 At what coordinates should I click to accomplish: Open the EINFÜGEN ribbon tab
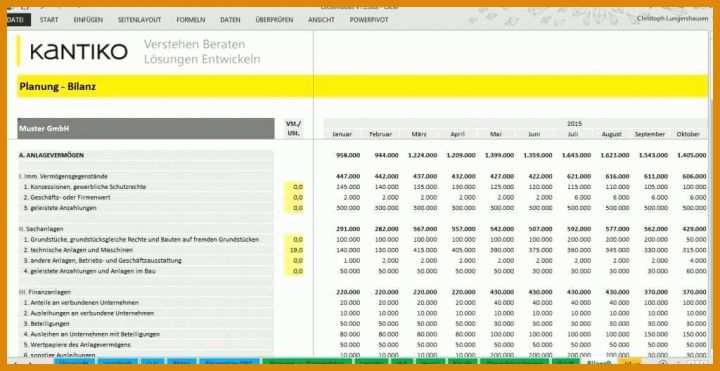point(88,20)
